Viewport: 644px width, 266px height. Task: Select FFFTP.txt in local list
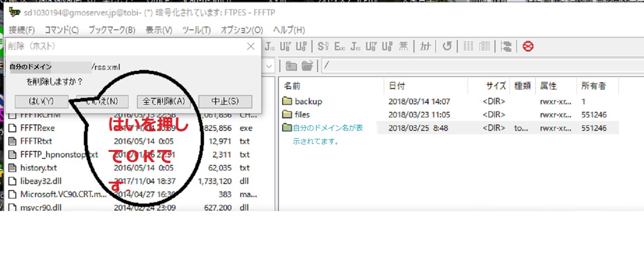click(37, 141)
